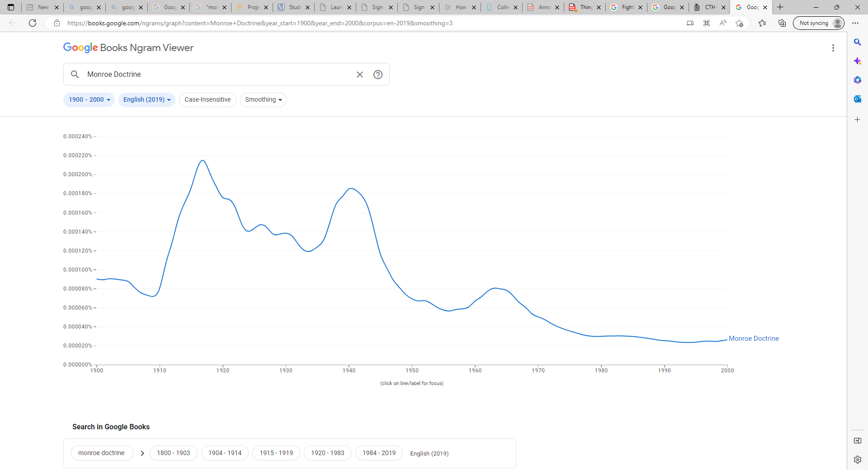Expand the 1900 - 2000 year range dropdown

(89, 100)
